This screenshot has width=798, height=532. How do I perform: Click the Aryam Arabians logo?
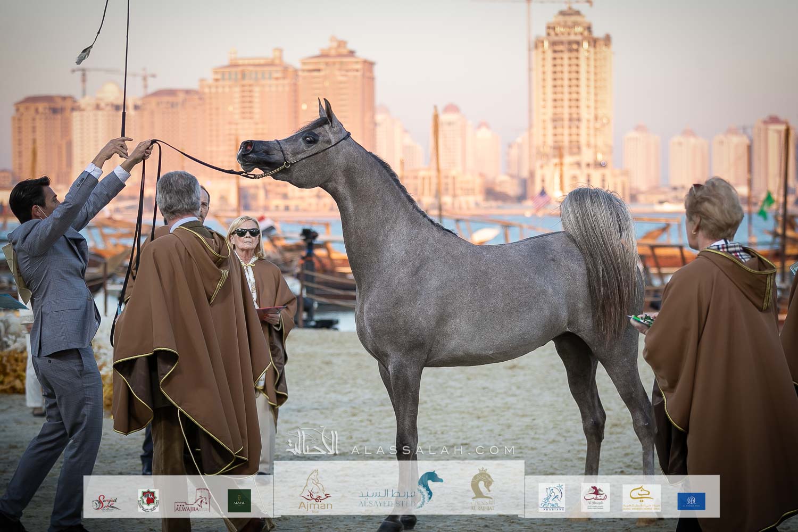tap(551, 497)
